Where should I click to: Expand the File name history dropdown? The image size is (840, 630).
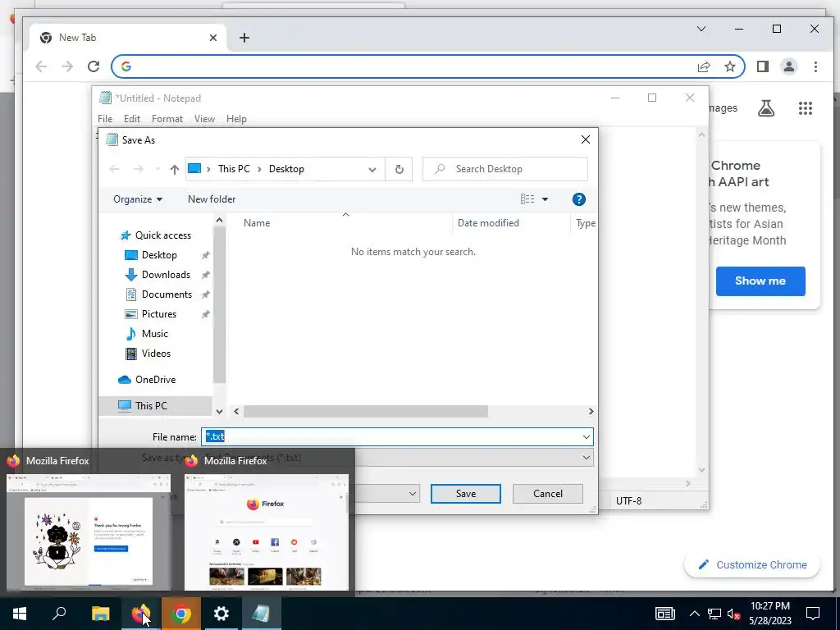586,437
